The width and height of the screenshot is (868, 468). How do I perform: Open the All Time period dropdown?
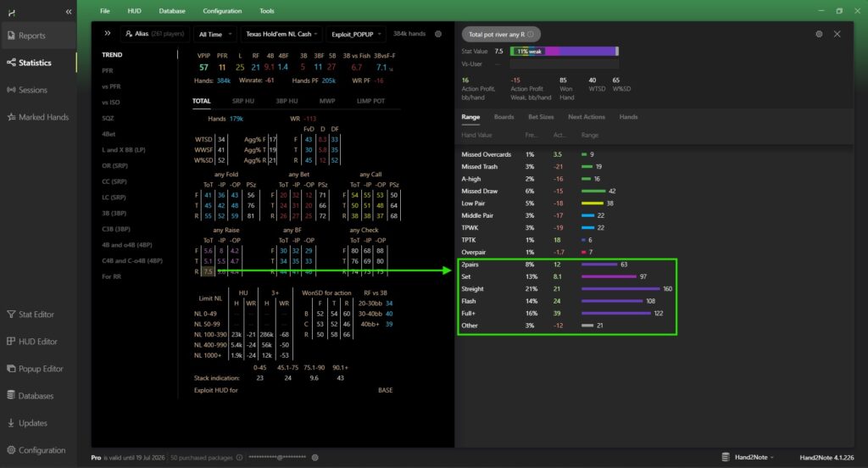[213, 34]
